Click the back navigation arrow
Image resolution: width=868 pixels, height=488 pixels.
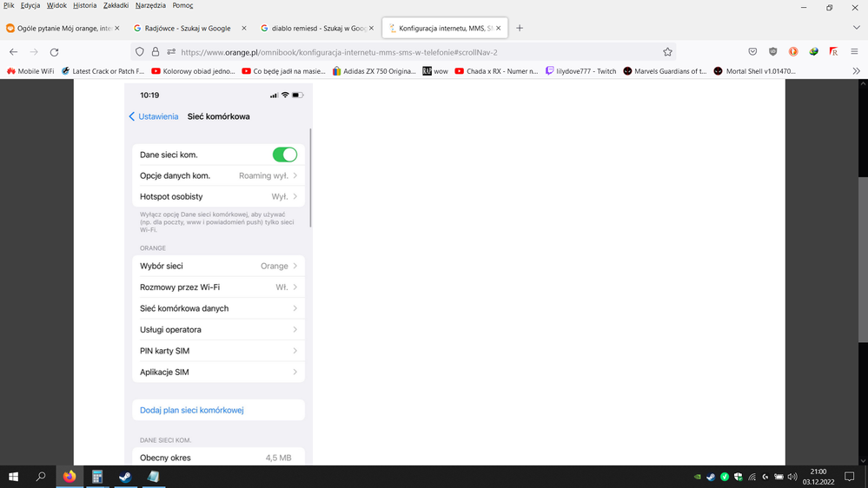click(x=13, y=52)
